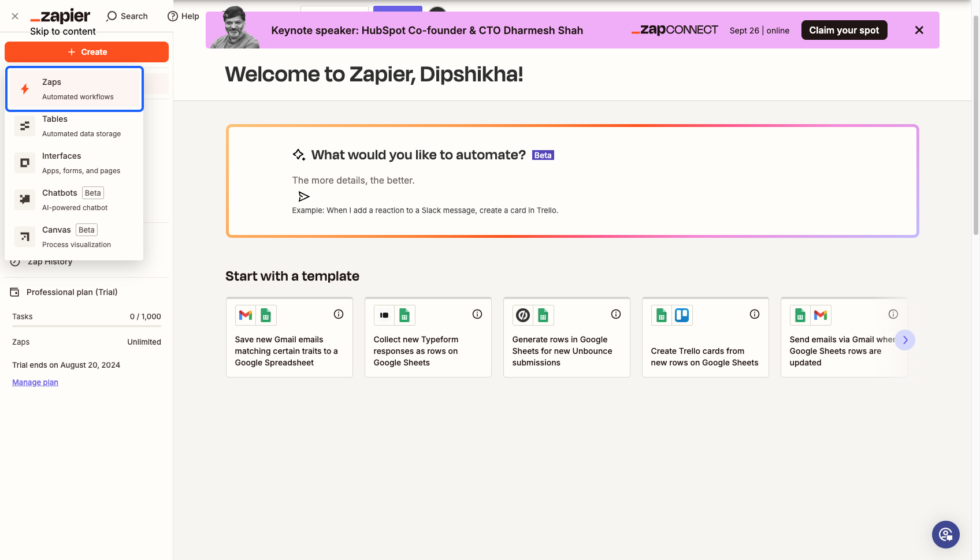
Task: Open the Manage plan link
Action: pos(35,382)
